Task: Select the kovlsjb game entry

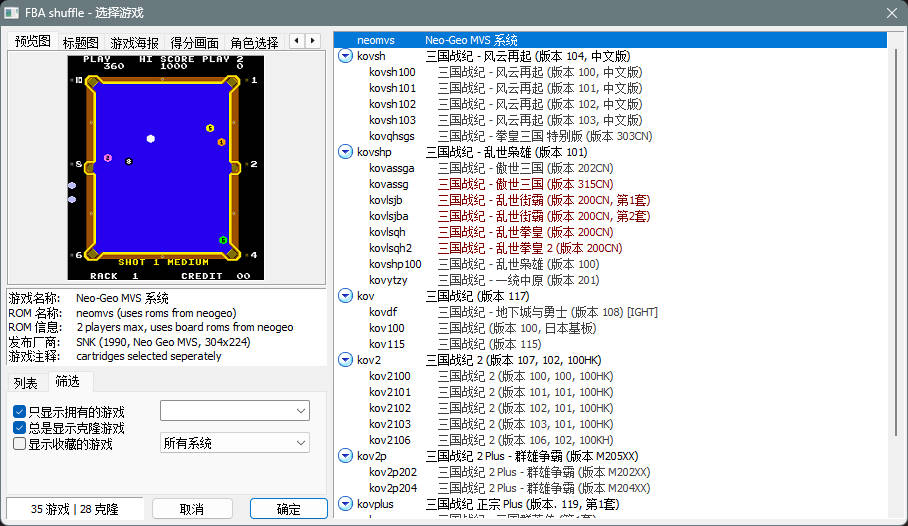Action: tap(610, 200)
